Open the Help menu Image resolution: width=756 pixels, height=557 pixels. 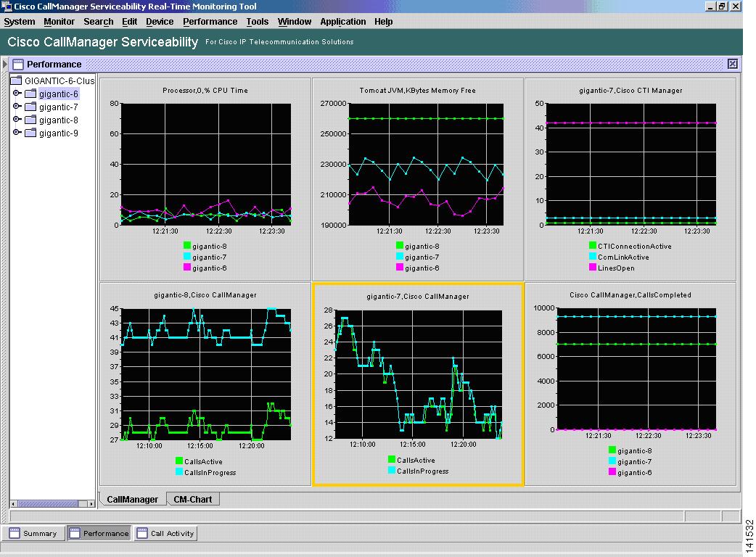pos(383,22)
